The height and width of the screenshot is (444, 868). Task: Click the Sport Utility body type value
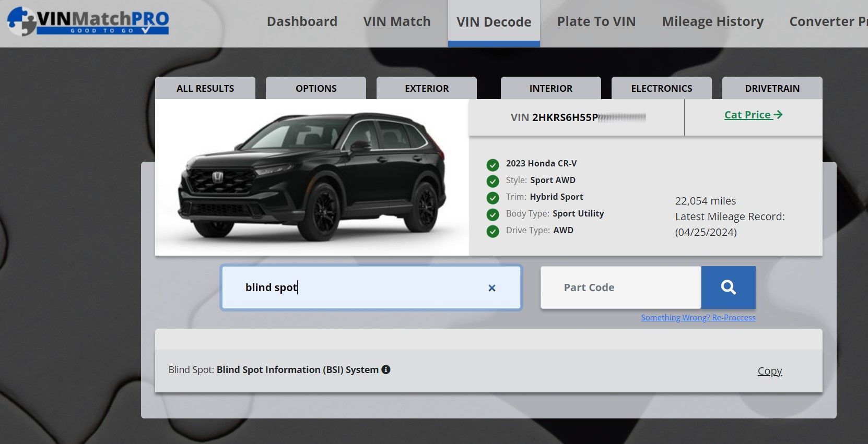pyautogui.click(x=578, y=213)
